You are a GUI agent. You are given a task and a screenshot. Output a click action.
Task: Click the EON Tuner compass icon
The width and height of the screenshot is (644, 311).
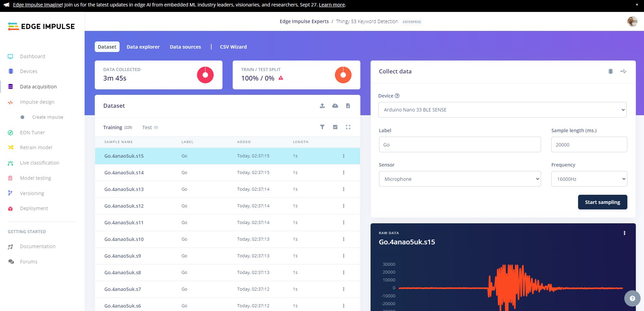(11, 133)
